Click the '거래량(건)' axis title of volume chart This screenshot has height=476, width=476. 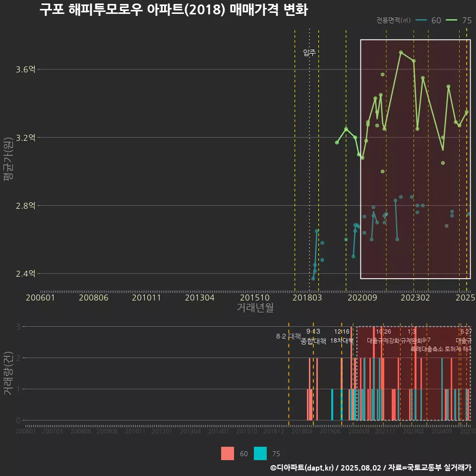click(x=7, y=373)
